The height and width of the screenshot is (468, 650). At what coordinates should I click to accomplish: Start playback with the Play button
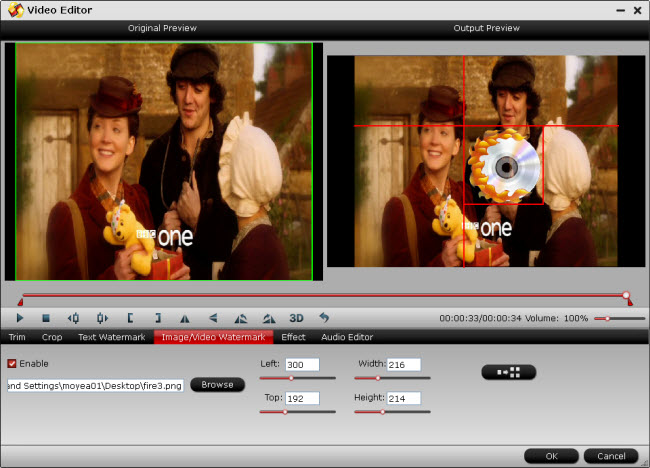(x=19, y=318)
